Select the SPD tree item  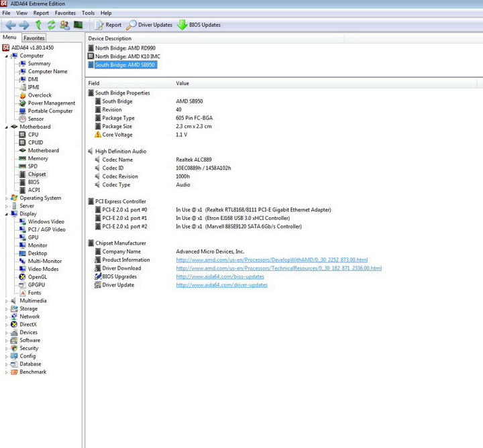(33, 166)
